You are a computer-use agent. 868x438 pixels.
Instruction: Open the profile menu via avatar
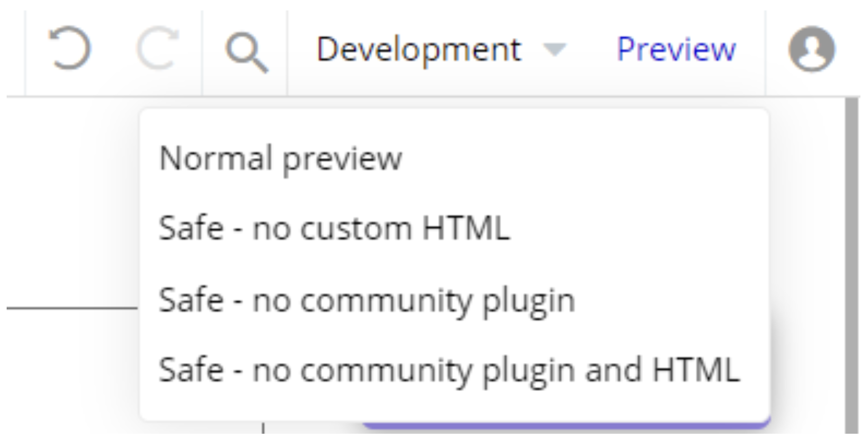(812, 49)
